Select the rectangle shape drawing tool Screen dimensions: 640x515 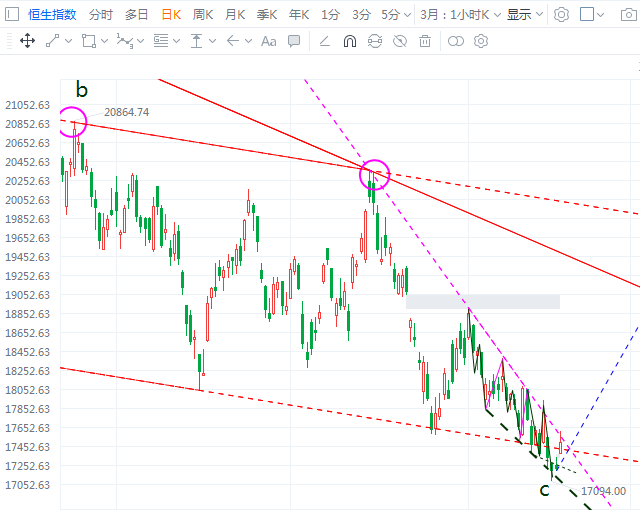pos(89,41)
